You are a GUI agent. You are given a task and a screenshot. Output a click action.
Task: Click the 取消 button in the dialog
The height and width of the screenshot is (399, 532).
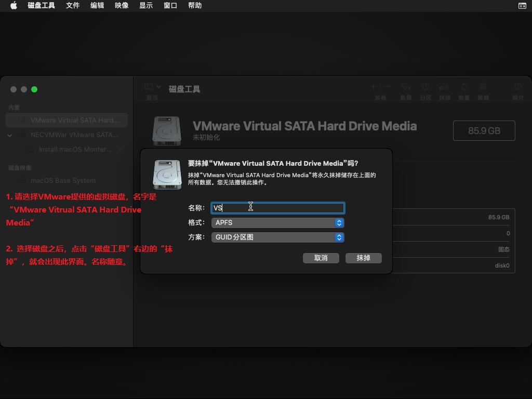point(321,258)
